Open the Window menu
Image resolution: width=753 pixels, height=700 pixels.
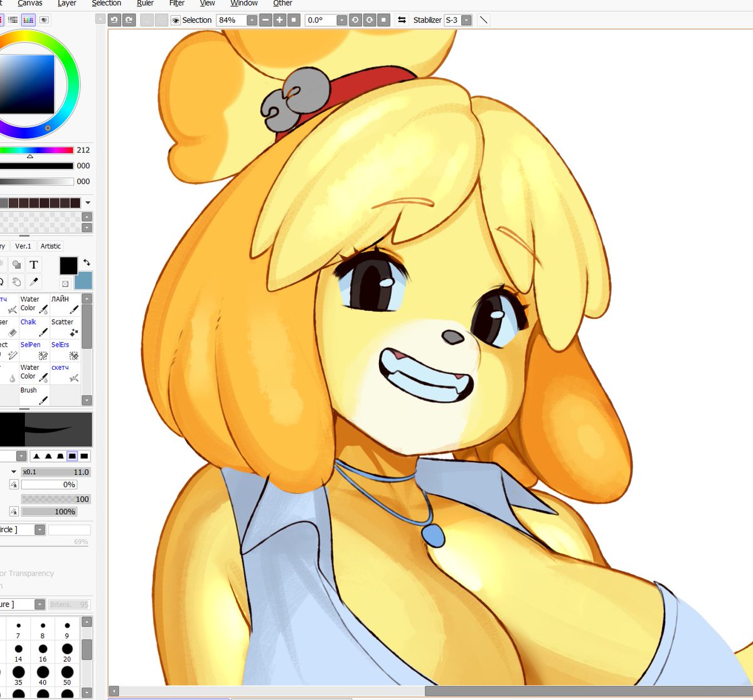click(243, 3)
